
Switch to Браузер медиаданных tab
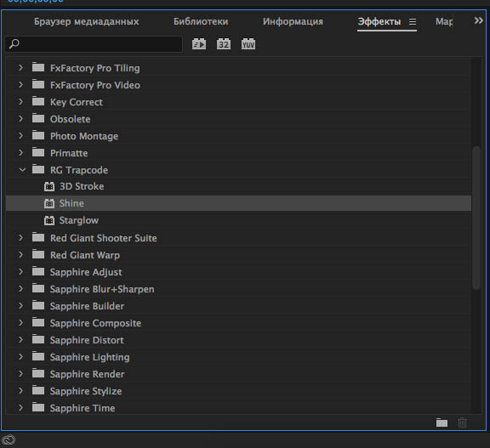87,21
